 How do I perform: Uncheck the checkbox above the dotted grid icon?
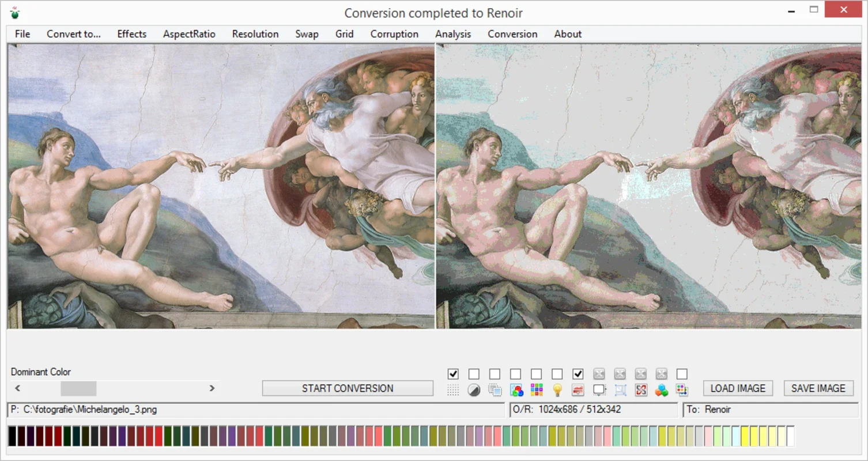[453, 374]
